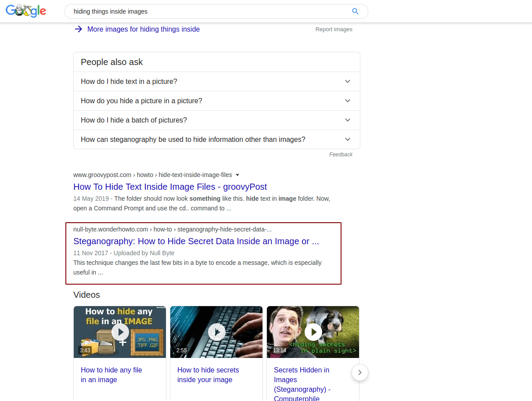This screenshot has height=401, width=532.
Task: Click the Google doodle logo
Action: 26,11
